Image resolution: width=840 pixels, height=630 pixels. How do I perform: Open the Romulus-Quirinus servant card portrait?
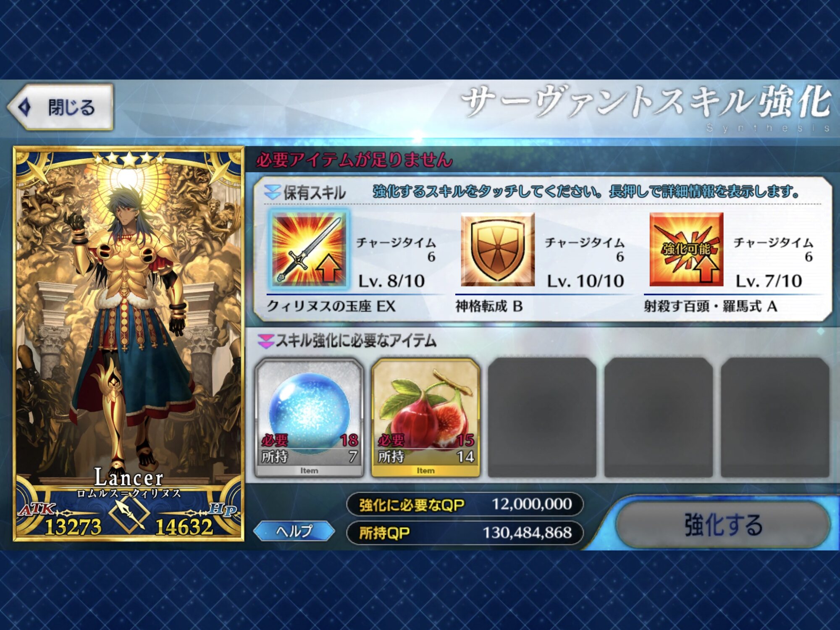(x=129, y=344)
